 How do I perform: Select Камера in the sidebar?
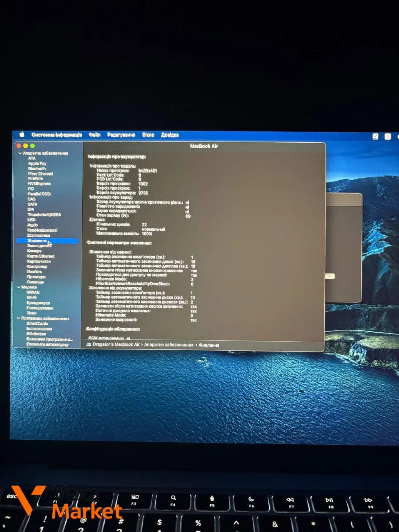tap(34, 251)
